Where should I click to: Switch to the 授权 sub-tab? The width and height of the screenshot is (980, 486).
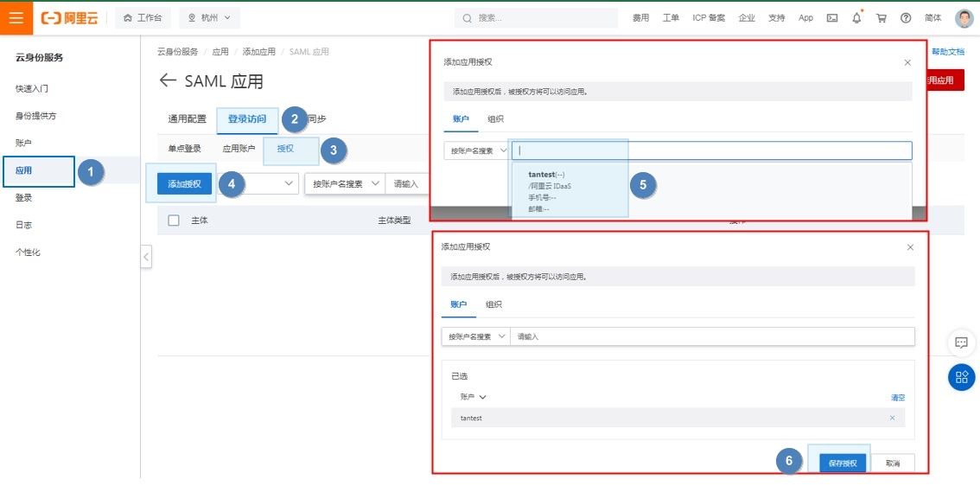285,149
